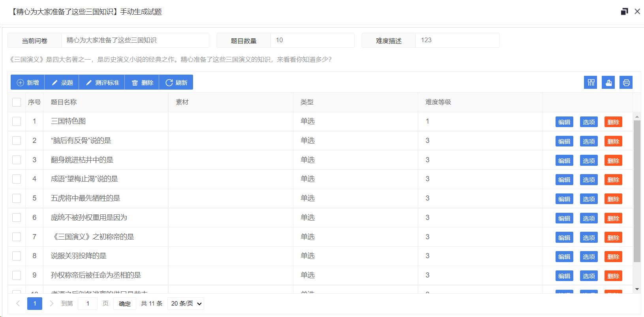Click the print icon
This screenshot has height=317, width=644.
pyautogui.click(x=626, y=83)
